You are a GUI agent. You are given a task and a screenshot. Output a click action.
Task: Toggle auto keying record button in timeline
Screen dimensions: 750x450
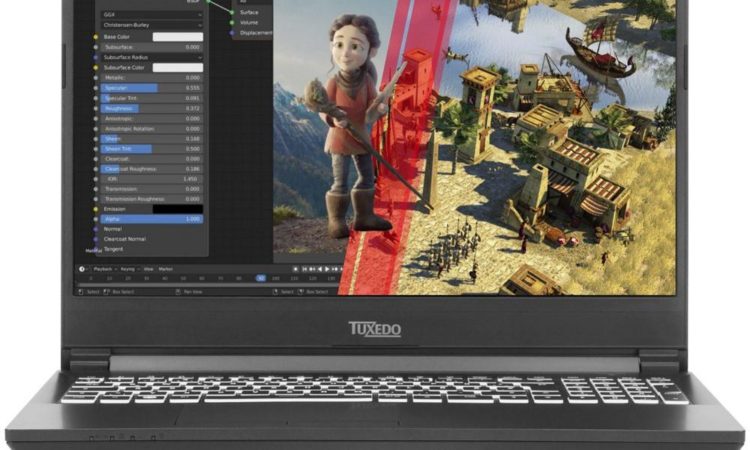(295, 269)
